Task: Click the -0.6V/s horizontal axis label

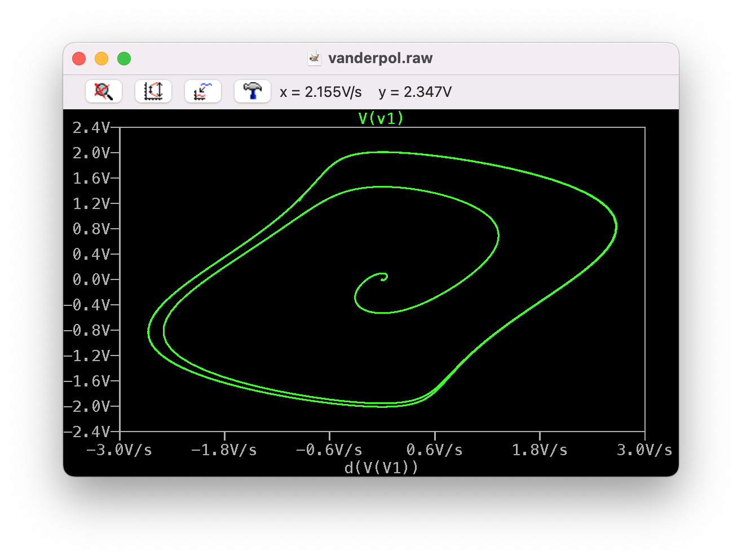Action: point(329,450)
